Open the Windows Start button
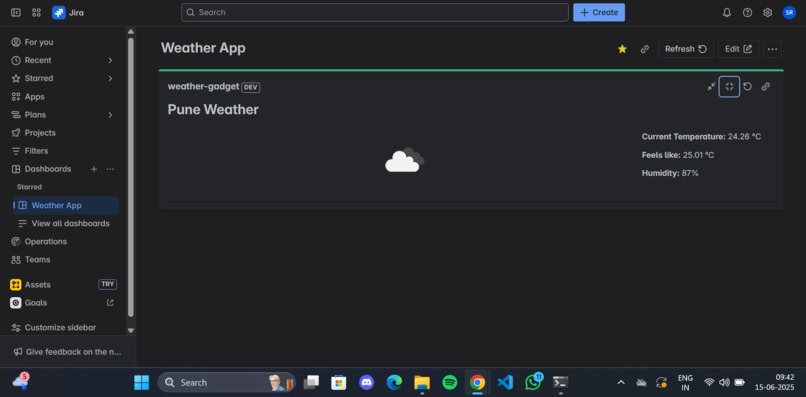Viewport: 806px width, 397px height. click(141, 383)
